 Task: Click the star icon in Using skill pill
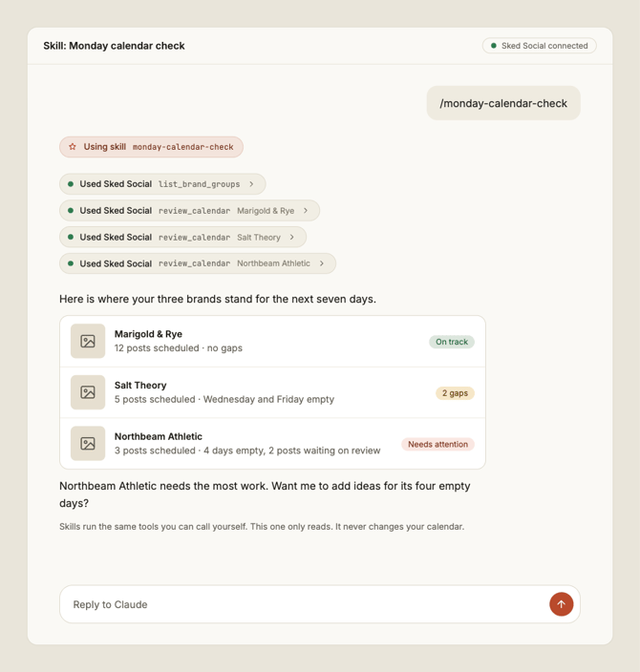[x=73, y=147]
